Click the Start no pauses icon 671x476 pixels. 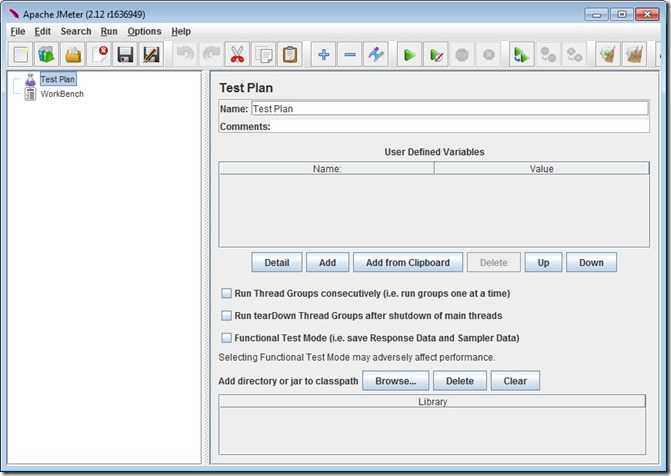pyautogui.click(x=436, y=54)
